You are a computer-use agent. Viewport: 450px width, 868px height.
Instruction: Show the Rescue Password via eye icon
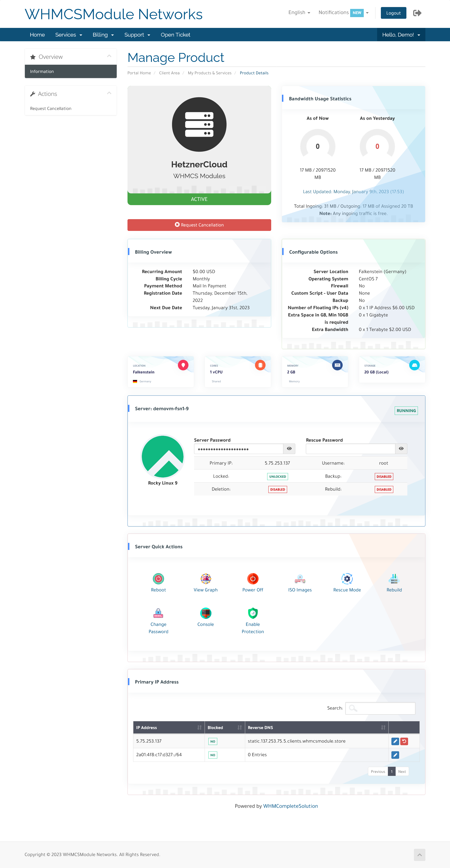pyautogui.click(x=401, y=448)
